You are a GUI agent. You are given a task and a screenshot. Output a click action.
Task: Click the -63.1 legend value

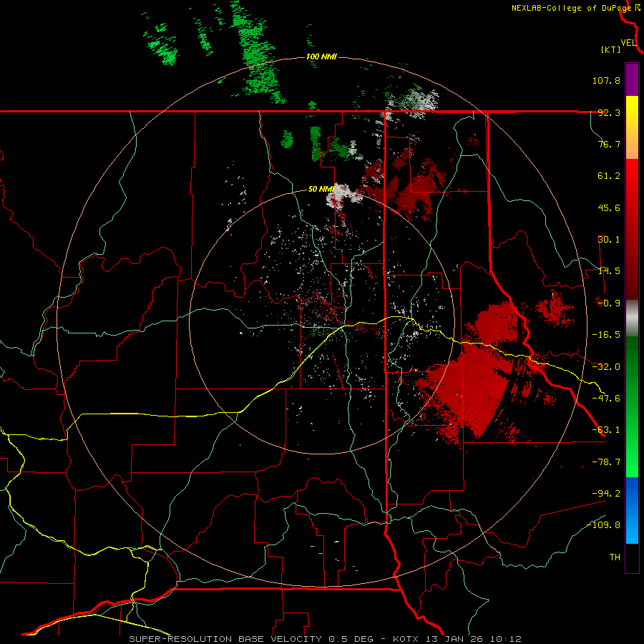point(606,430)
